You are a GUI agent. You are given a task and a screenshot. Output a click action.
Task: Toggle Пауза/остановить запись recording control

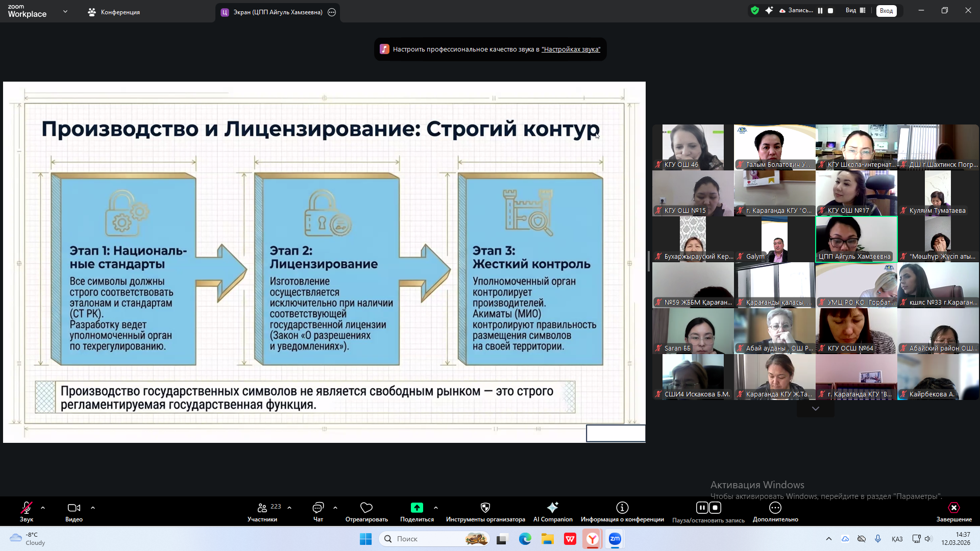[708, 508]
